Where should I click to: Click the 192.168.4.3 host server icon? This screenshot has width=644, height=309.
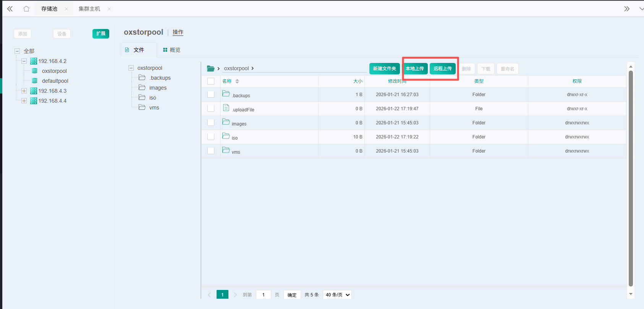[34, 91]
